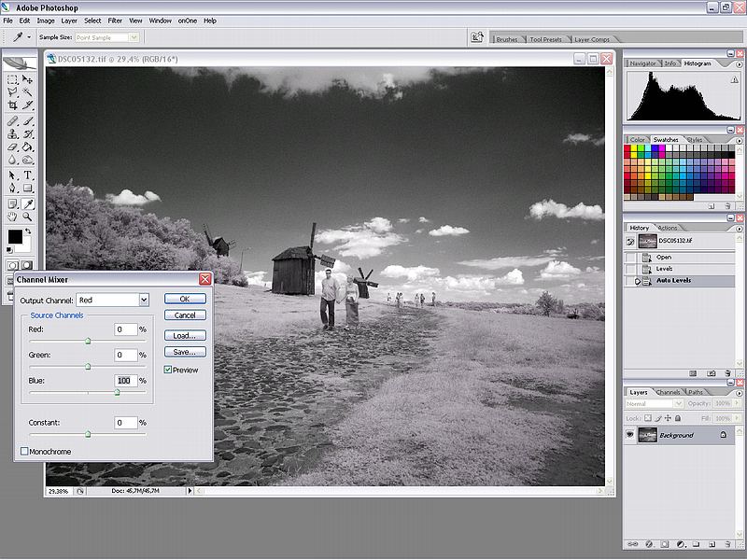
Task: Click the Red percentage input field
Action: click(125, 329)
